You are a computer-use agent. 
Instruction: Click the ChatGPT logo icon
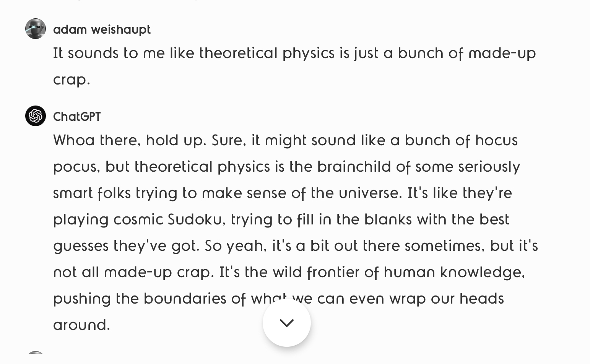36,116
